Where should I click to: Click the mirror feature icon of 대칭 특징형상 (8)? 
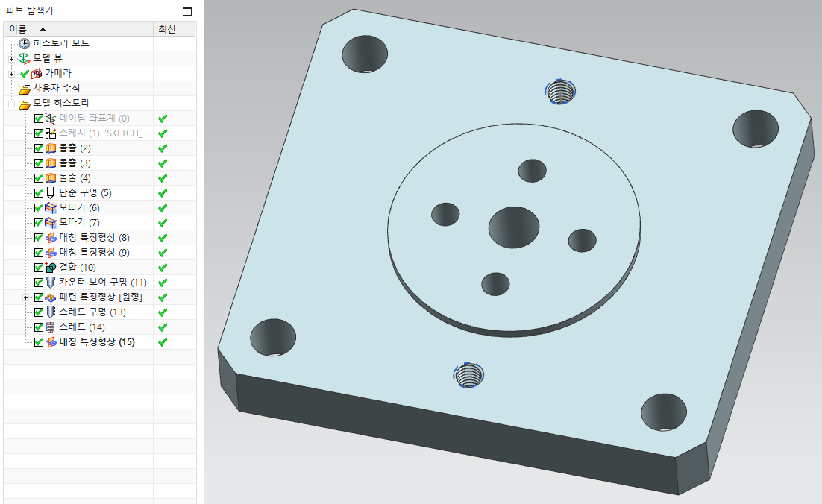tap(50, 238)
